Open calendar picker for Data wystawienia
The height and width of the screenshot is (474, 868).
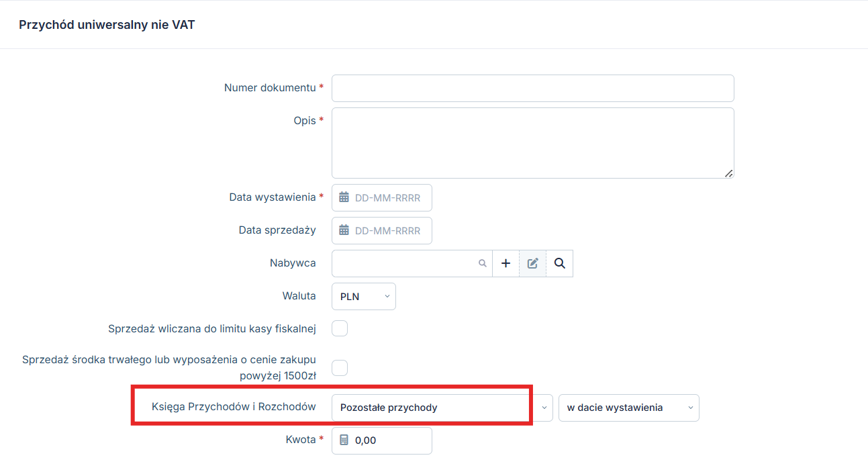click(x=344, y=197)
